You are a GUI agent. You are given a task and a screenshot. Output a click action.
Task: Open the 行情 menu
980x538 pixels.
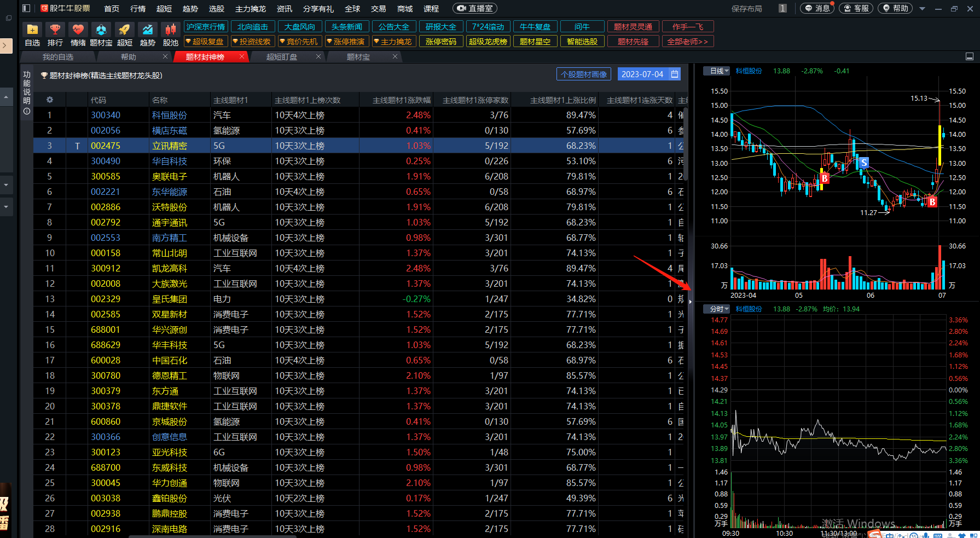pyautogui.click(x=138, y=8)
